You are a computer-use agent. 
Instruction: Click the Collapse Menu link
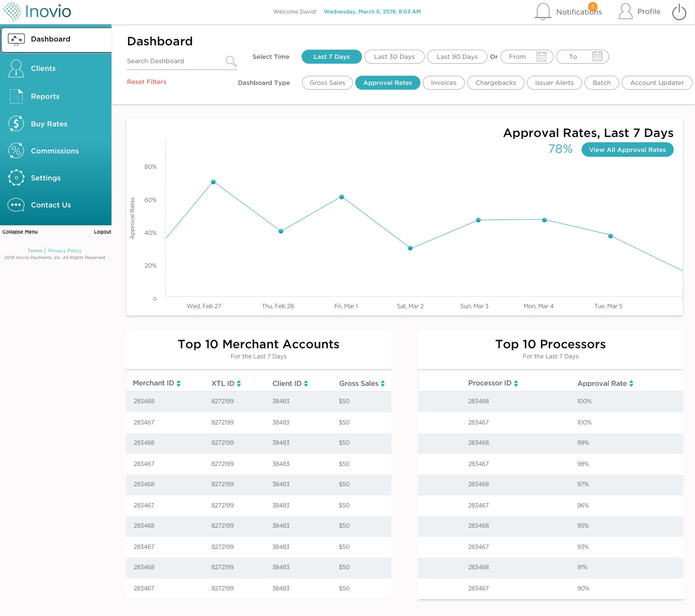pos(20,232)
